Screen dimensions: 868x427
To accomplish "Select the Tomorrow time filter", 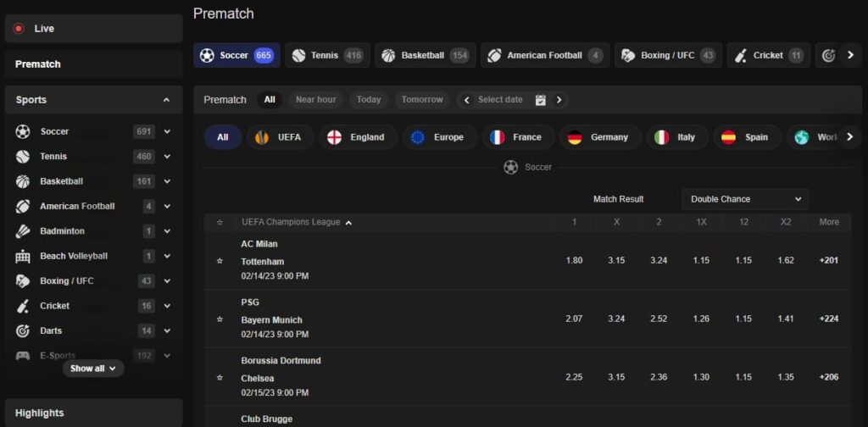I will 422,100.
